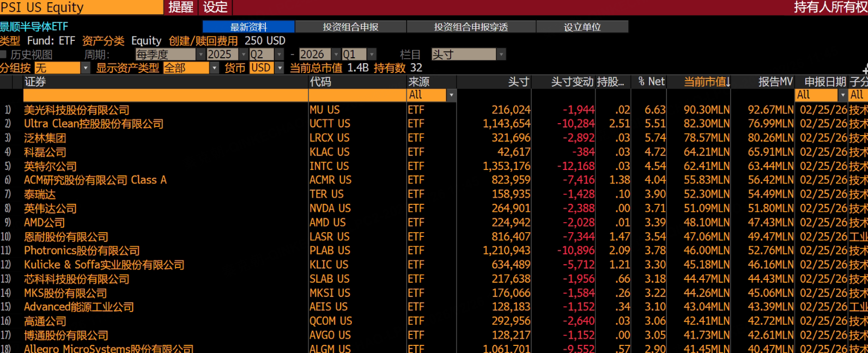The height and width of the screenshot is (353, 868).
Task: Click the KLAC US ticker code
Action: (330, 153)
